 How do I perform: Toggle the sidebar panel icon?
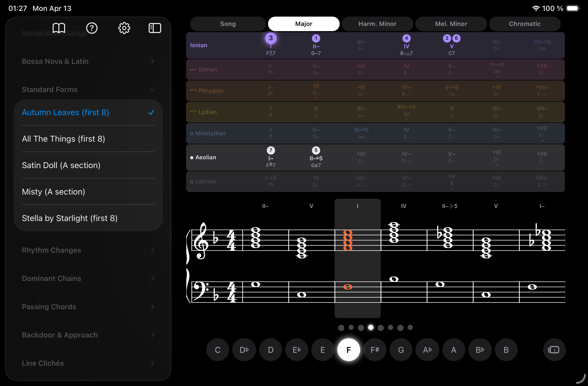tap(155, 28)
